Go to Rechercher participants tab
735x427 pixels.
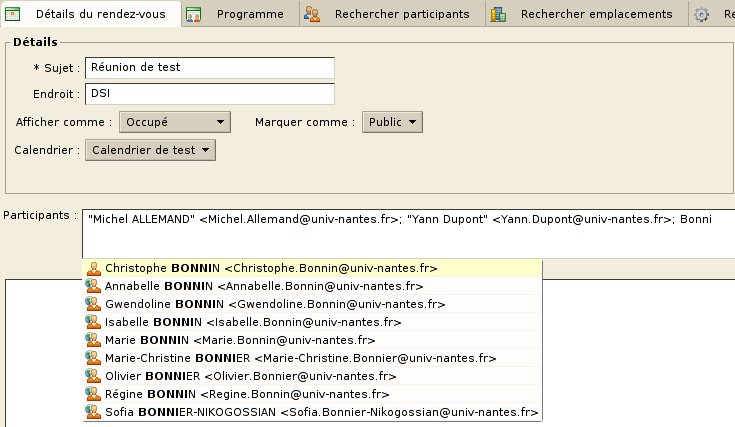click(401, 14)
